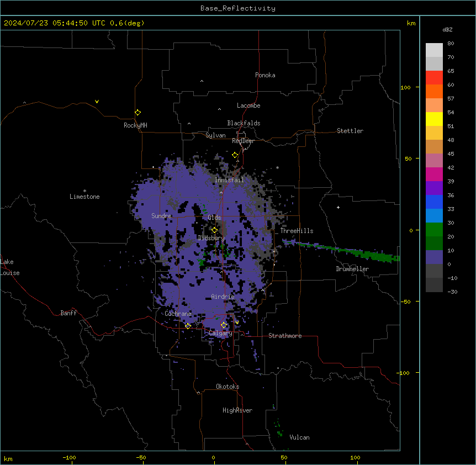Select the orange 57–60 dBZ legend swatch
This screenshot has width=476, height=465.
tap(434, 91)
